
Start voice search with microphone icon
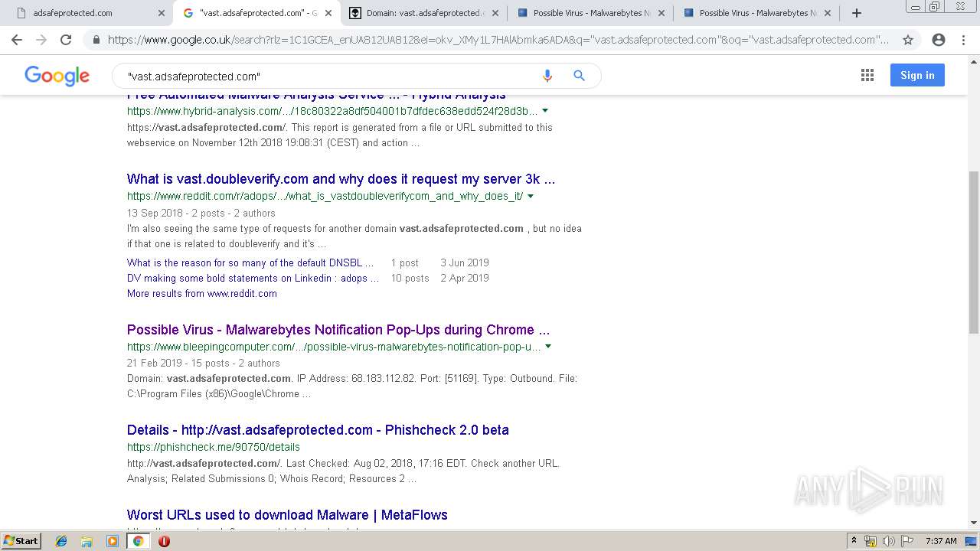click(547, 76)
